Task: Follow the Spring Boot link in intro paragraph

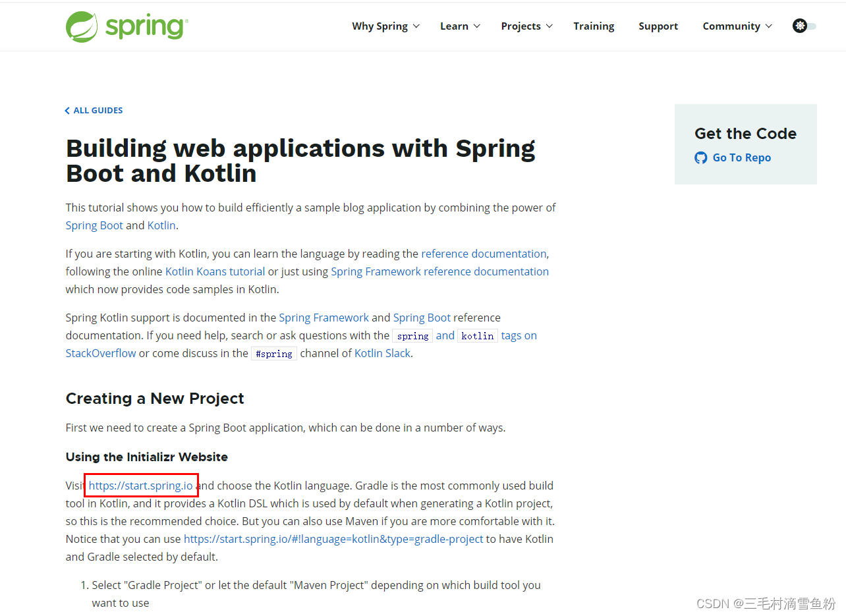Action: [x=94, y=225]
